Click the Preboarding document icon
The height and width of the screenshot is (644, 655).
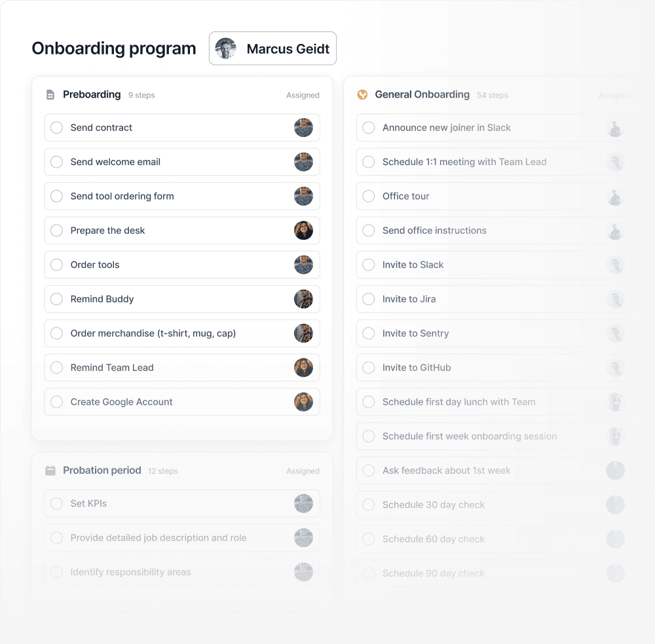[50, 94]
